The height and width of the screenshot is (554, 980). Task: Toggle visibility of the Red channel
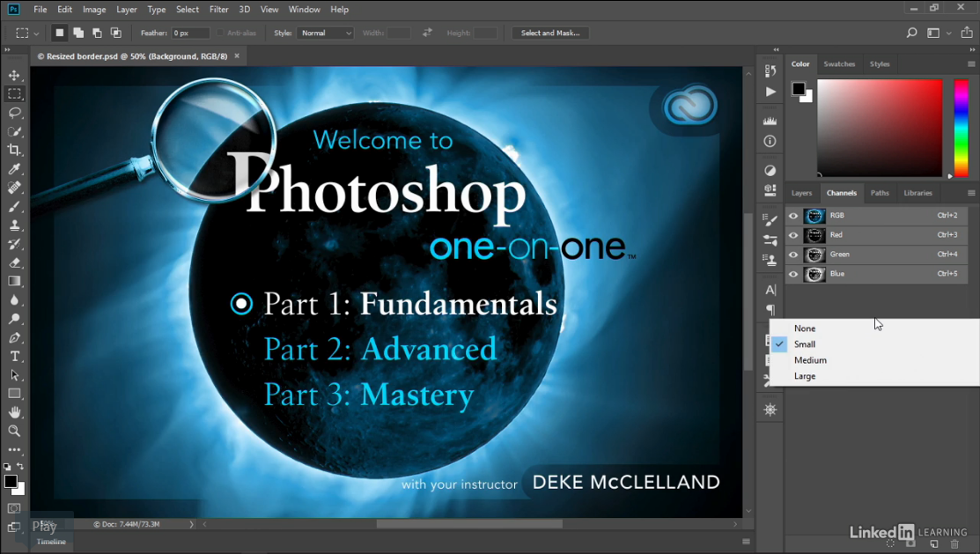click(x=793, y=235)
